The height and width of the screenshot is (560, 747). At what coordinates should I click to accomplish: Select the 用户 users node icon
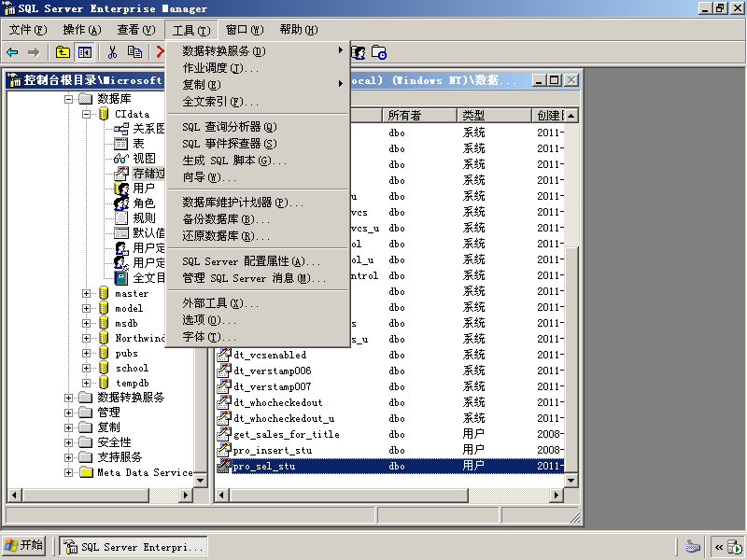tap(121, 189)
